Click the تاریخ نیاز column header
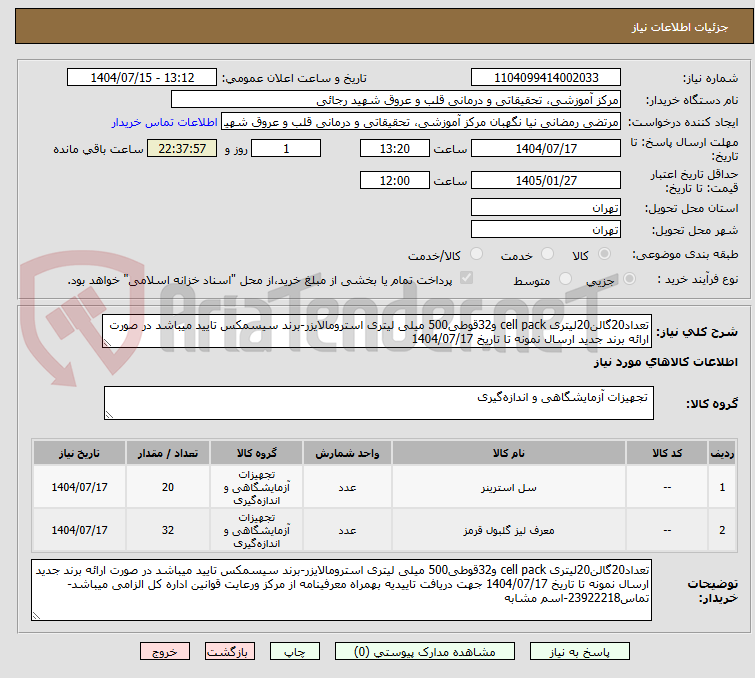The height and width of the screenshot is (678, 755). (x=79, y=453)
